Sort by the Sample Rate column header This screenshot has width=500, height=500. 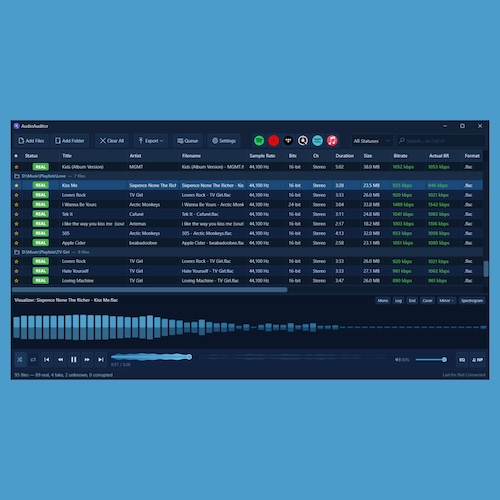click(x=262, y=156)
